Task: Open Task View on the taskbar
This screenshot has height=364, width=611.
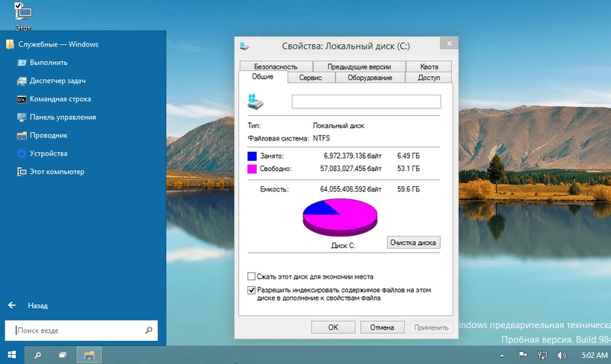Action: 63,355
